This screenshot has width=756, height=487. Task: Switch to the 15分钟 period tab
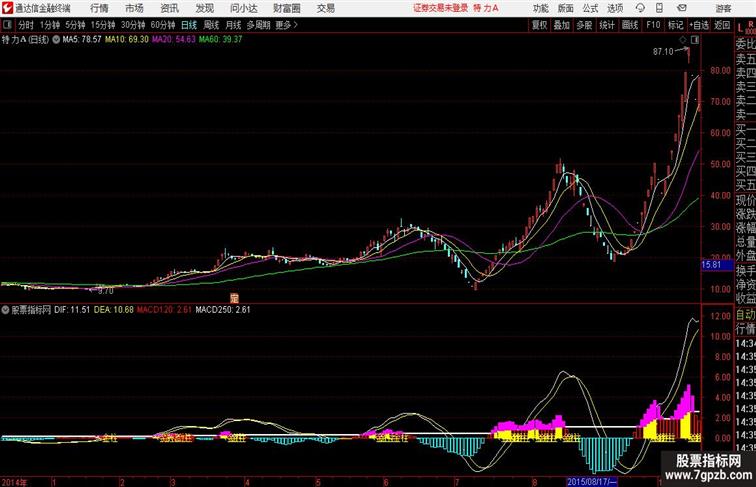click(103, 25)
